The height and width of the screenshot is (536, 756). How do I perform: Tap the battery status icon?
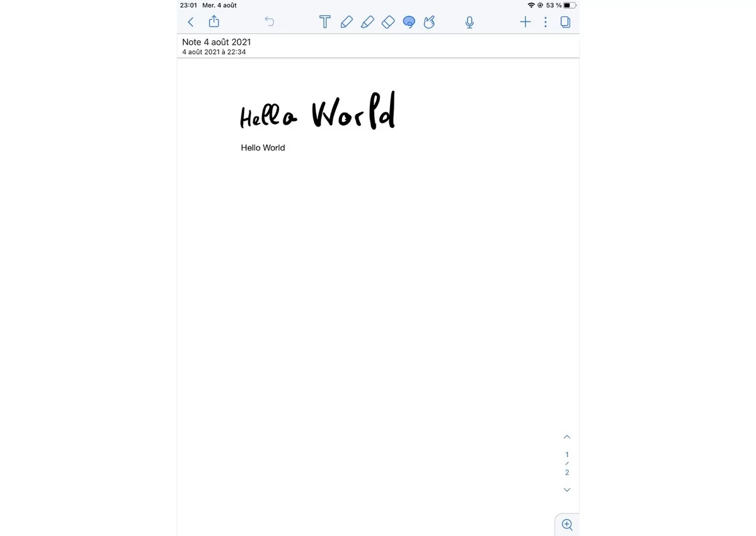[570, 5]
